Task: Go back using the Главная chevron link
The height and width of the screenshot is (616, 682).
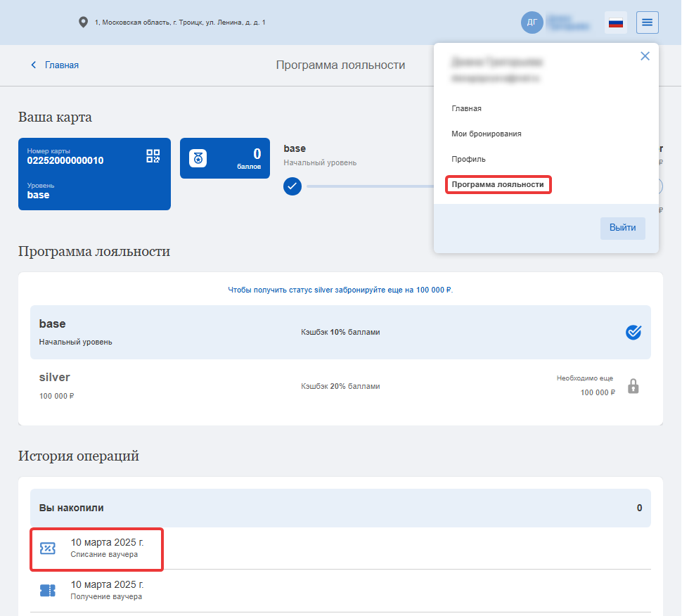Action: [54, 65]
